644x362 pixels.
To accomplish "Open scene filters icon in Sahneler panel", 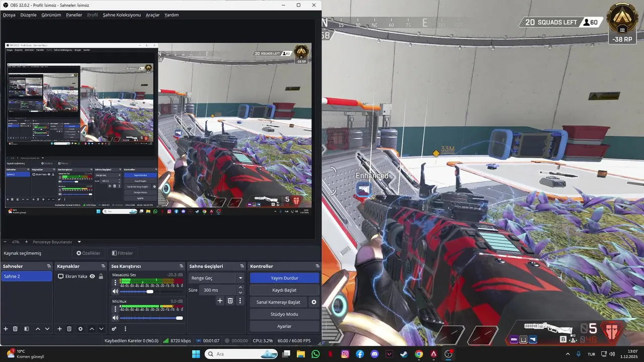I will (26, 329).
